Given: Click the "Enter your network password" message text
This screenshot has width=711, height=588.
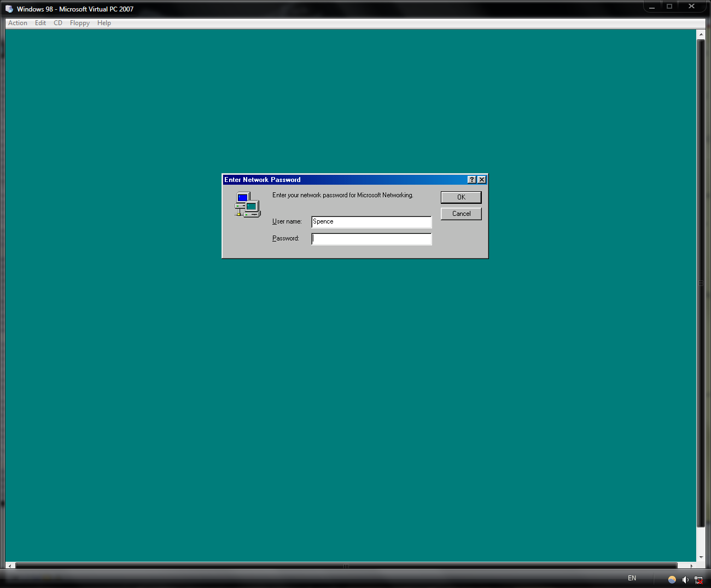Looking at the screenshot, I should pyautogui.click(x=343, y=195).
